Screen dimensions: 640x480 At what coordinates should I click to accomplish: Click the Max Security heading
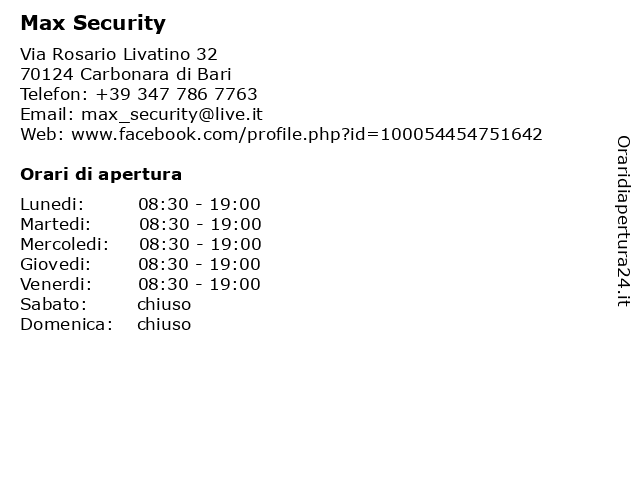click(x=93, y=23)
